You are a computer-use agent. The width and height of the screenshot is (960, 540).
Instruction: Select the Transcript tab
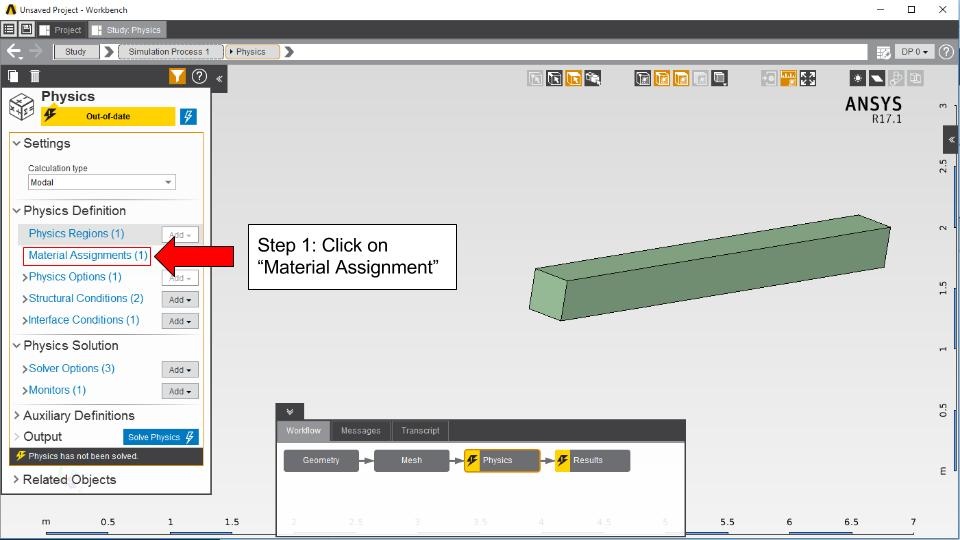click(x=421, y=430)
